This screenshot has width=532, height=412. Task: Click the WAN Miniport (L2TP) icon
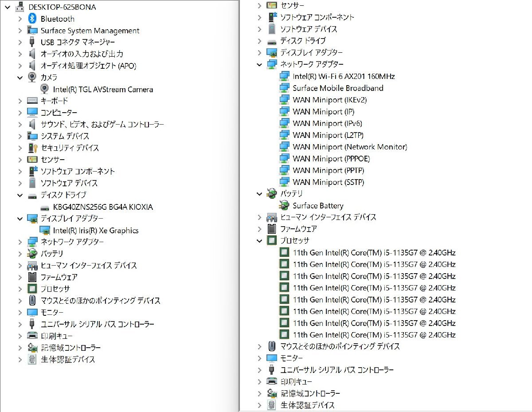tap(285, 135)
